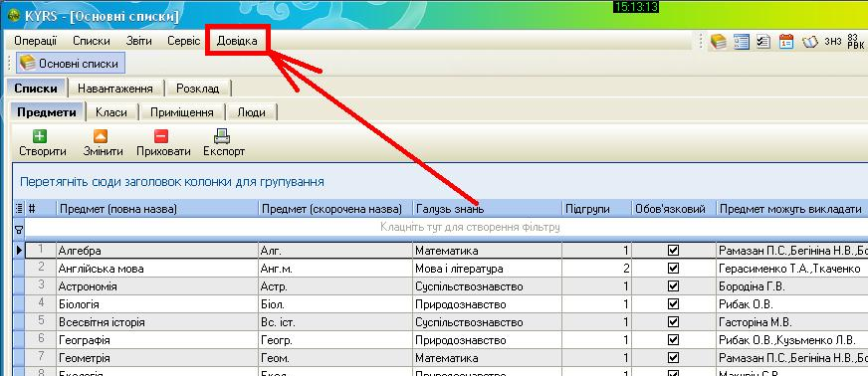Screen dimensions: 868x376
Task: Open the Довідка menu
Action: (x=237, y=41)
